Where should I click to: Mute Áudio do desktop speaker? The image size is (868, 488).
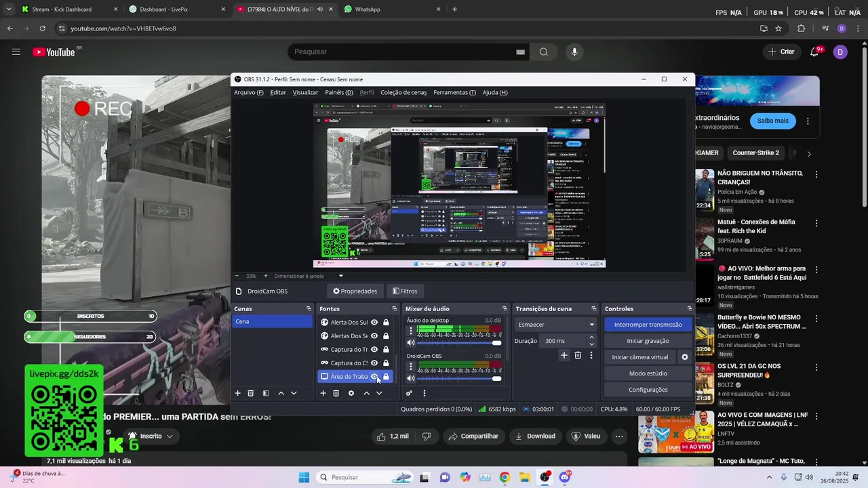tap(410, 343)
